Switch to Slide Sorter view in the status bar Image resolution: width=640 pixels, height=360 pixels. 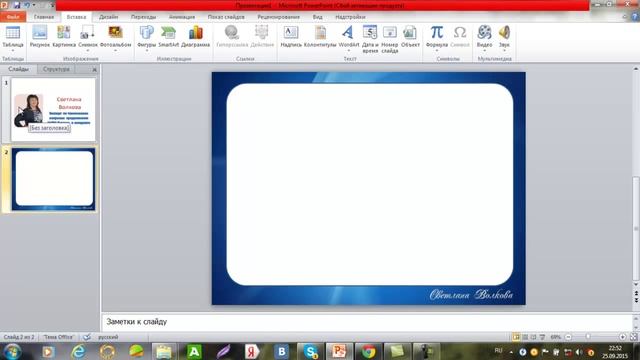(525, 337)
